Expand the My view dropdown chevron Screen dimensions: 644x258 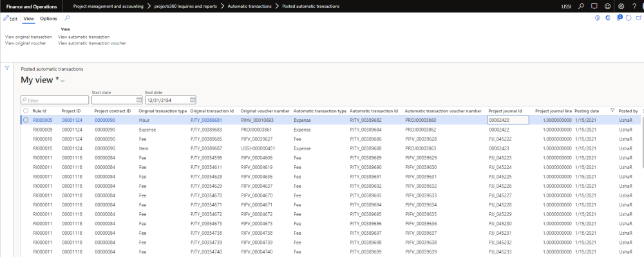pos(62,81)
